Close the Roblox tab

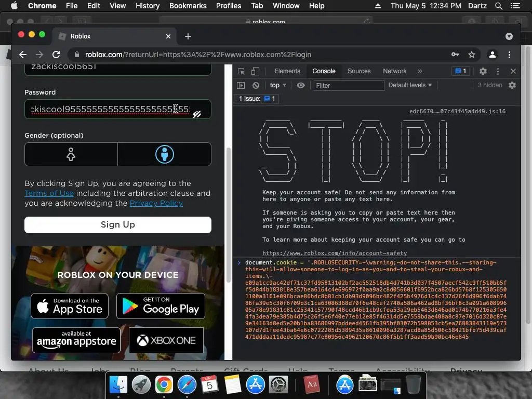tap(168, 36)
